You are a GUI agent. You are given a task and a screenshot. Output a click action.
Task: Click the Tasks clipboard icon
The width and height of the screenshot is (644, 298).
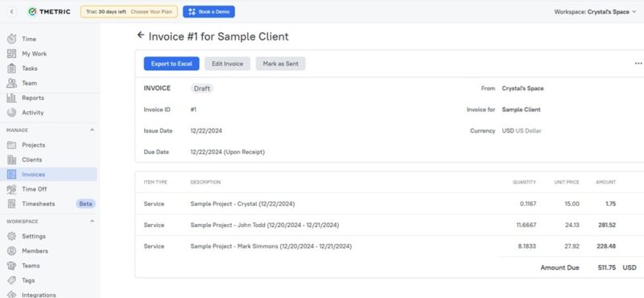point(11,68)
